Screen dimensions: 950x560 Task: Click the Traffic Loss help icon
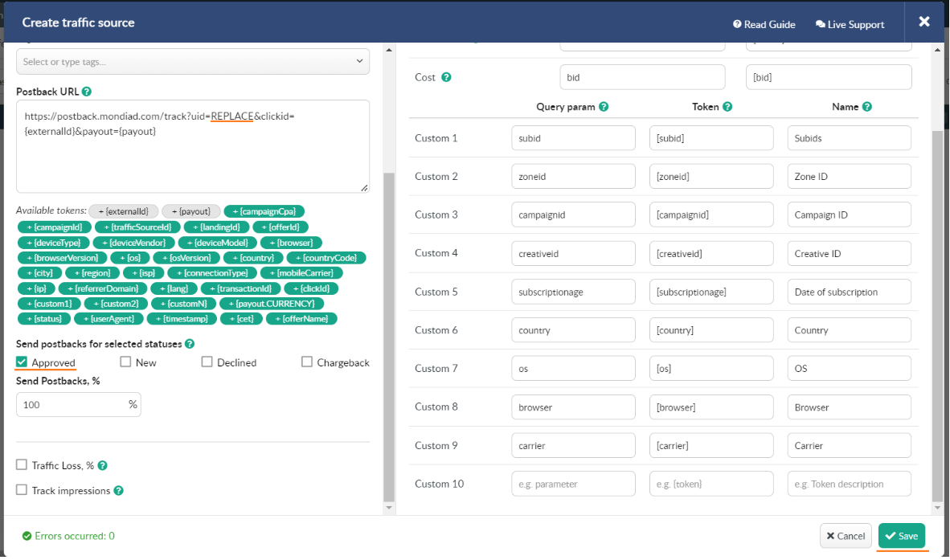(x=103, y=466)
